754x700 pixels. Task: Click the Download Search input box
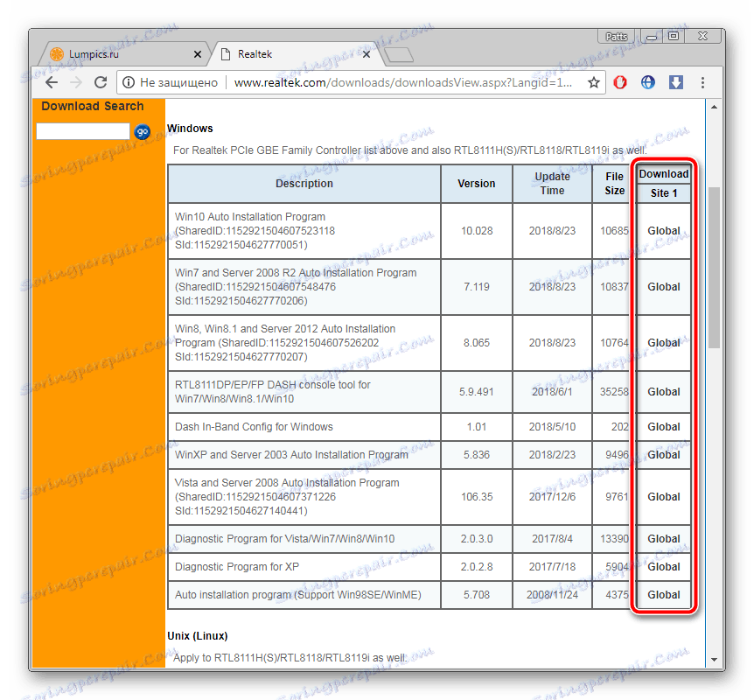(x=83, y=131)
